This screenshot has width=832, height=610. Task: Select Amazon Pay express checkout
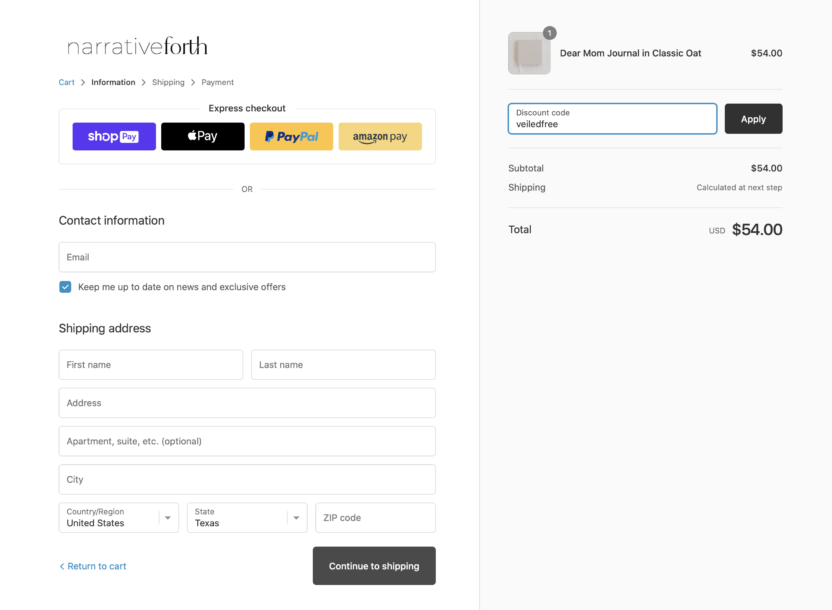[380, 136]
